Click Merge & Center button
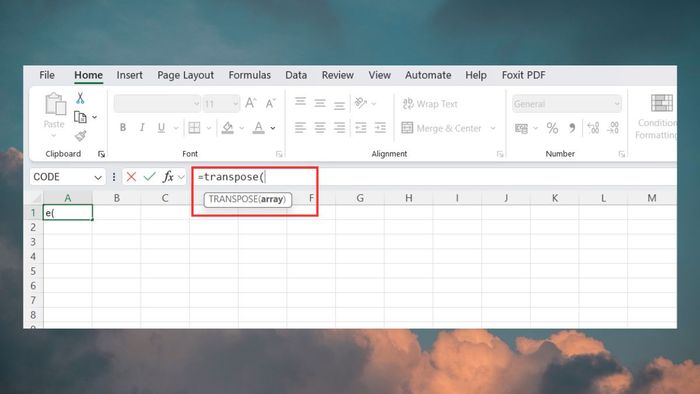 click(442, 129)
